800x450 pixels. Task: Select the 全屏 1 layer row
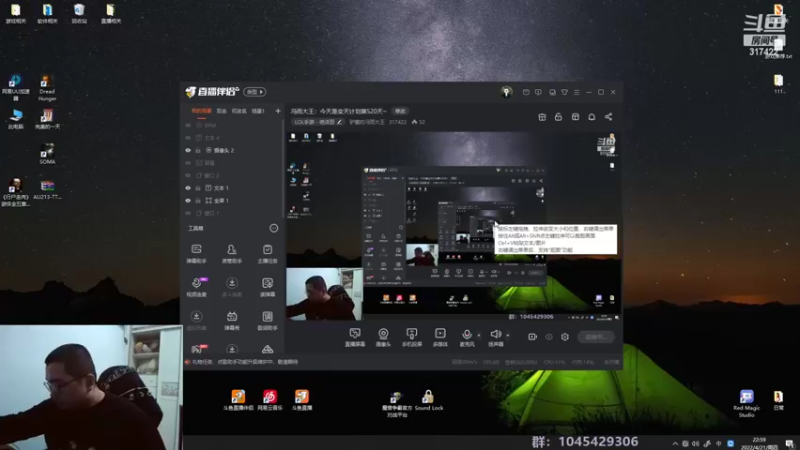233,201
